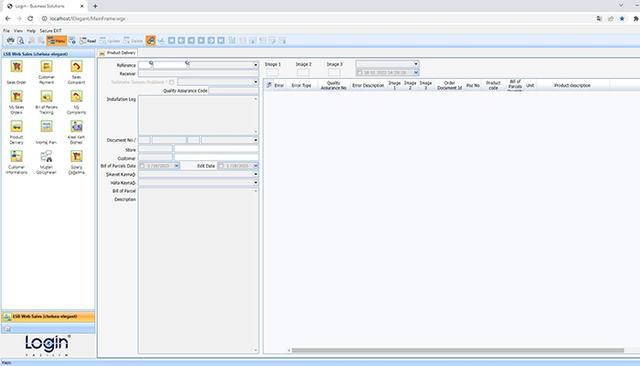Toggle checkbox beside disabled Problem label

[x=171, y=82]
